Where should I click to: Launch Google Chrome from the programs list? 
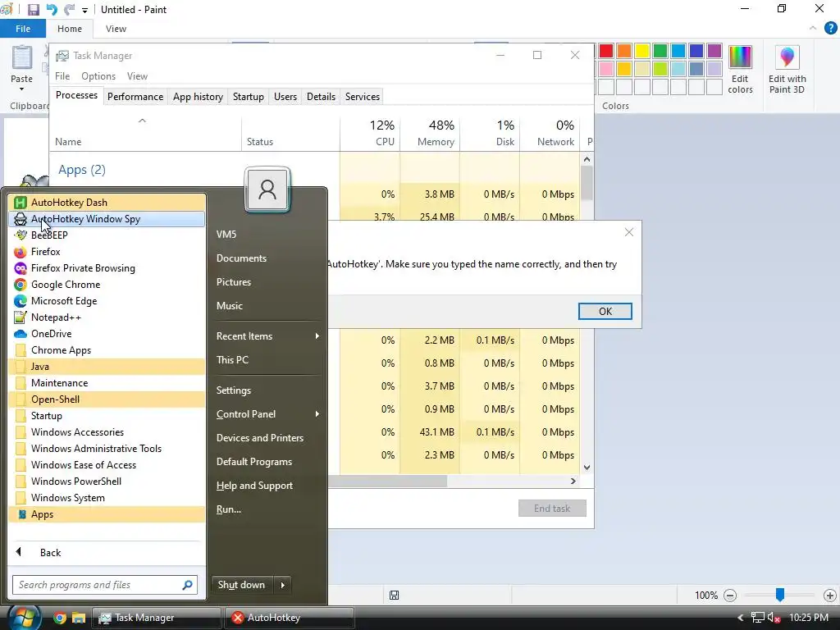tap(107, 285)
